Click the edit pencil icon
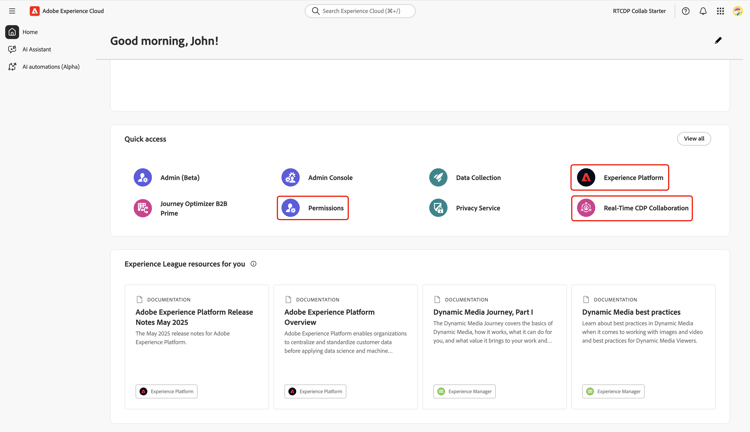750x432 pixels. (x=718, y=41)
